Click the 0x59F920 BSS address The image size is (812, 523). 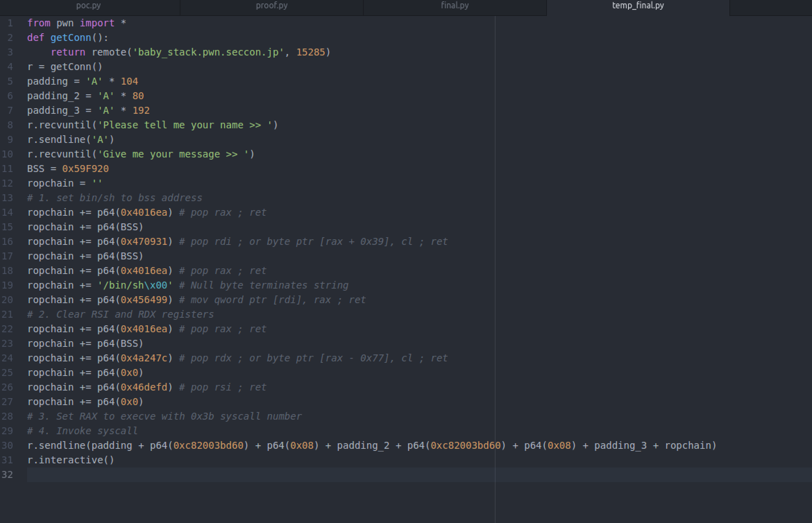coord(85,169)
